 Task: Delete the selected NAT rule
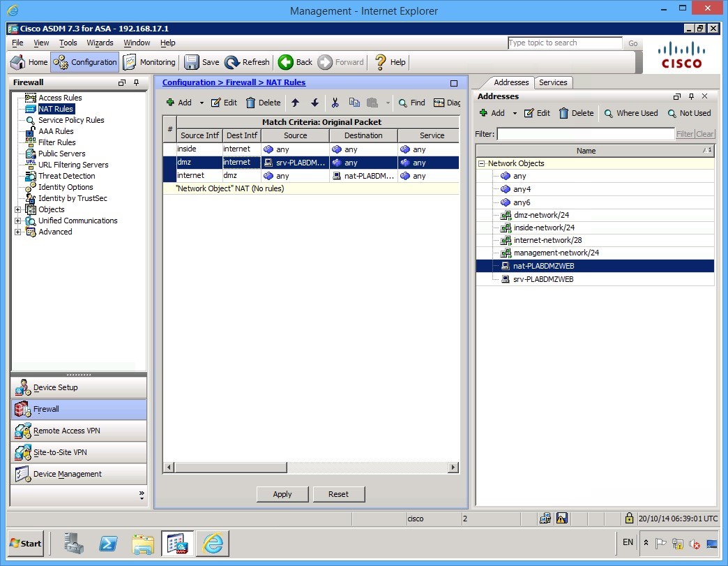click(263, 103)
